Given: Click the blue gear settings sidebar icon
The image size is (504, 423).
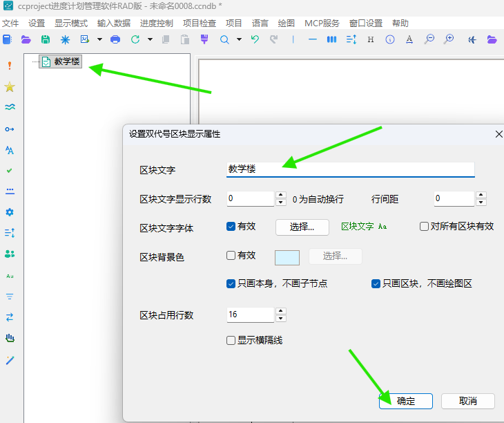Looking at the screenshot, I should [10, 212].
